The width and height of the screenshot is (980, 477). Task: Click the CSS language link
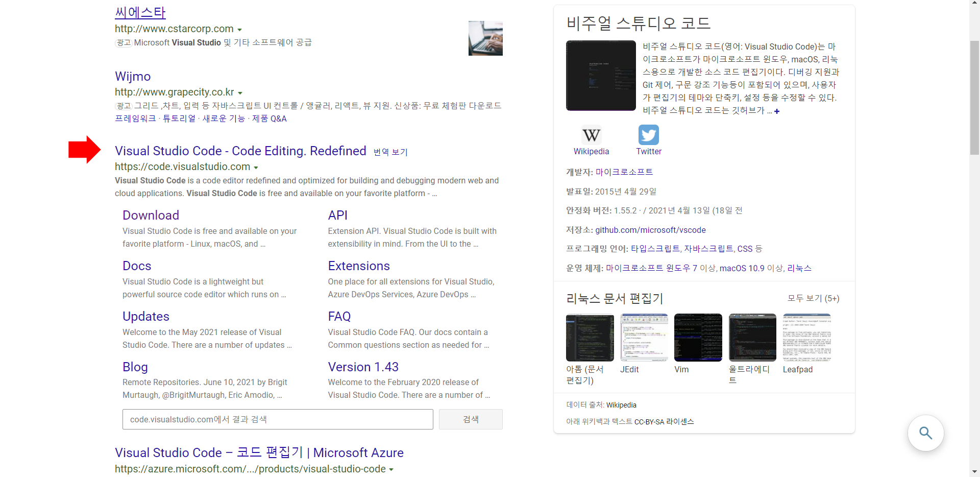pos(745,249)
